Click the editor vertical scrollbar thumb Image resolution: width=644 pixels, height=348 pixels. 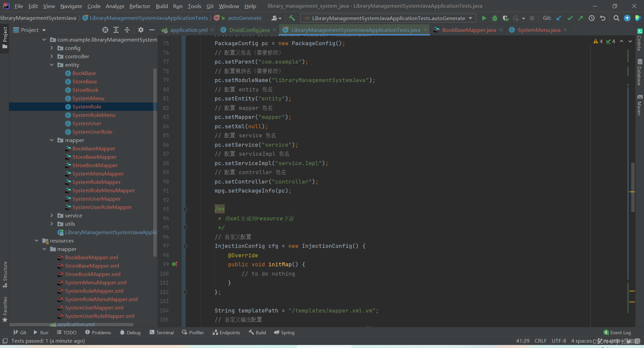coord(633,187)
